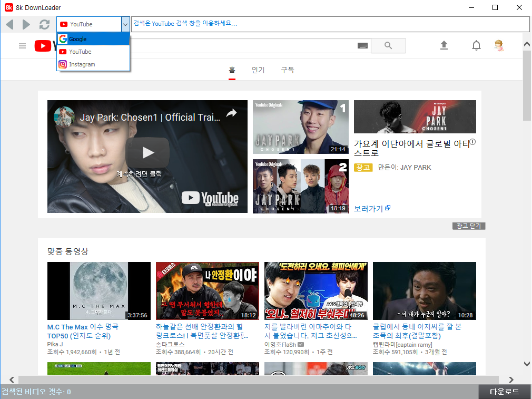Click the refresh page icon
532x399 pixels.
pos(44,24)
